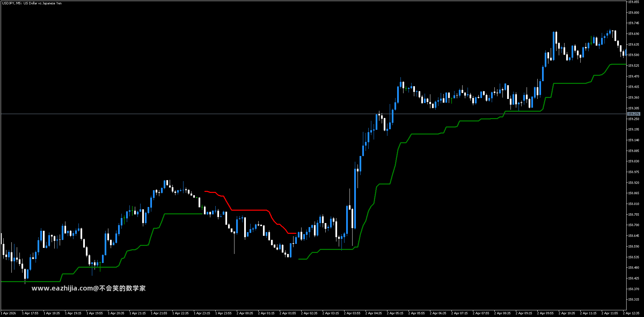The width and height of the screenshot is (644, 317).
Task: Click the 1 Apr 17:55 time label
Action: (30, 313)
